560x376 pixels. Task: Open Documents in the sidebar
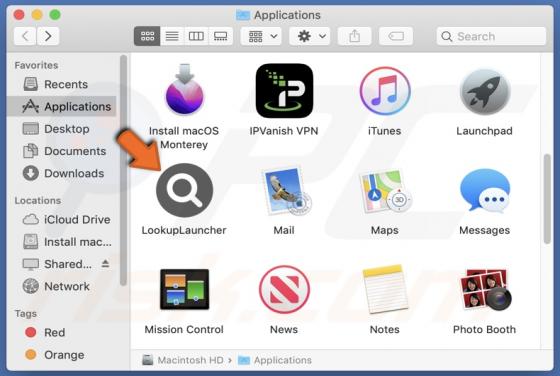coord(61,151)
